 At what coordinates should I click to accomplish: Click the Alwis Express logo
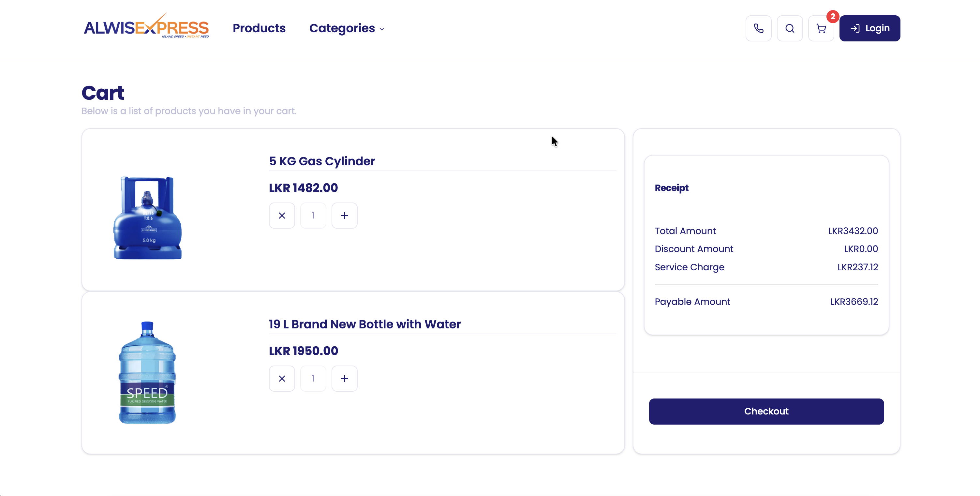click(x=146, y=27)
